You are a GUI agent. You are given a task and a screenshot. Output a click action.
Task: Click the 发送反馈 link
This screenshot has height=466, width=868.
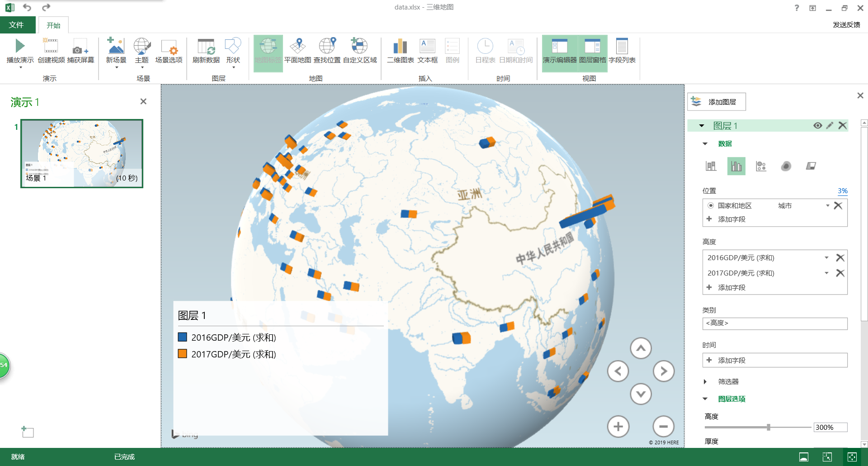[x=847, y=24]
